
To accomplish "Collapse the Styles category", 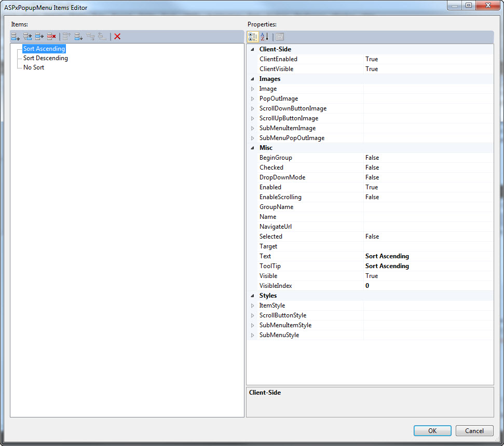I will (252, 296).
